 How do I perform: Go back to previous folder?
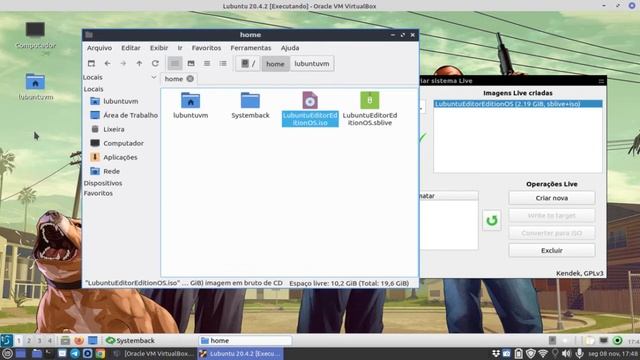(107, 63)
